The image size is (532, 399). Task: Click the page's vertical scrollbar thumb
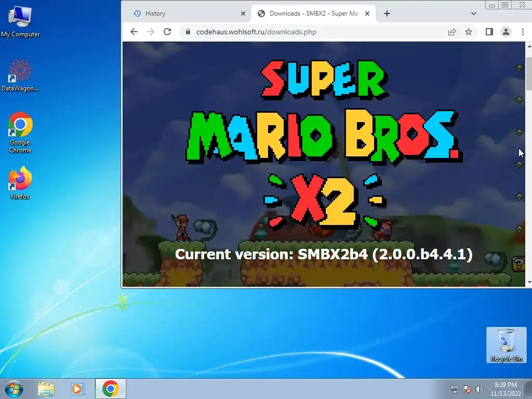pos(528,74)
